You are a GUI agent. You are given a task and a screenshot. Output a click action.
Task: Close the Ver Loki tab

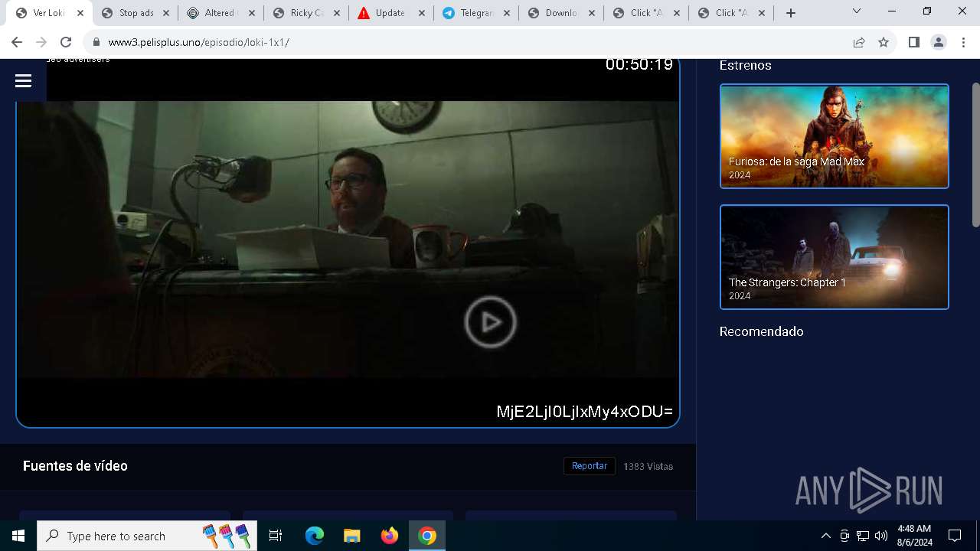click(x=80, y=13)
